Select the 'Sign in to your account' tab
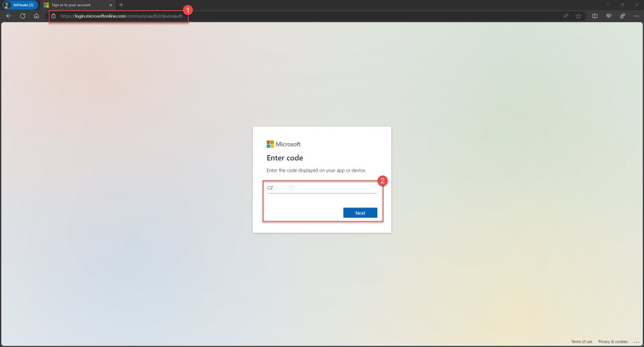 (75, 4)
